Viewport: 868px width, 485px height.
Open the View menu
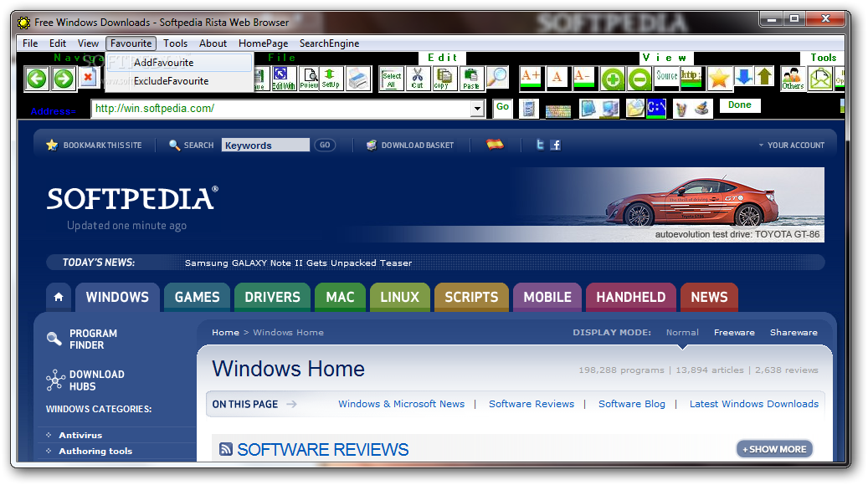(88, 43)
